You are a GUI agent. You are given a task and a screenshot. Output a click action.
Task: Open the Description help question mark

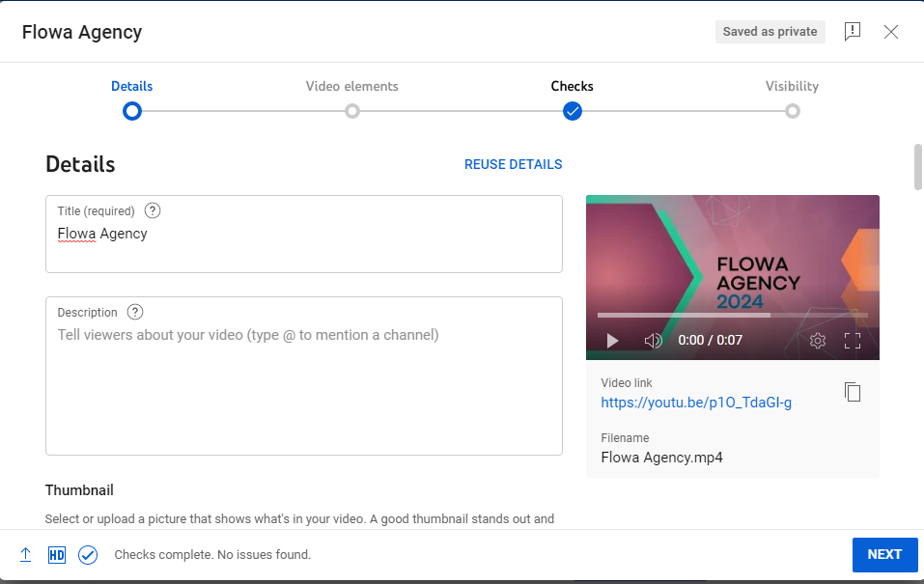click(x=134, y=312)
